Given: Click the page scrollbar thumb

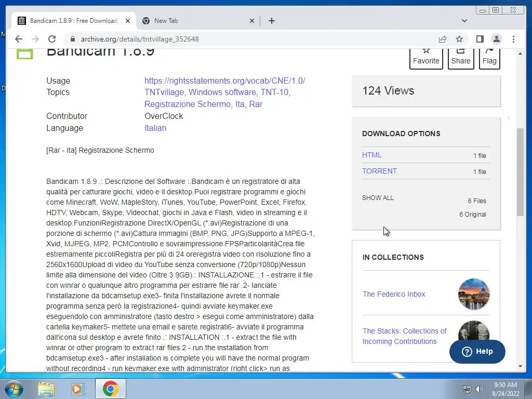Looking at the screenshot, I should click(x=520, y=171).
